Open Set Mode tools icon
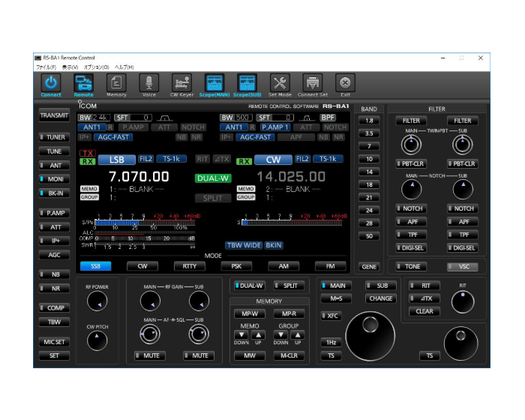This screenshot has width=525, height=420. [x=280, y=82]
